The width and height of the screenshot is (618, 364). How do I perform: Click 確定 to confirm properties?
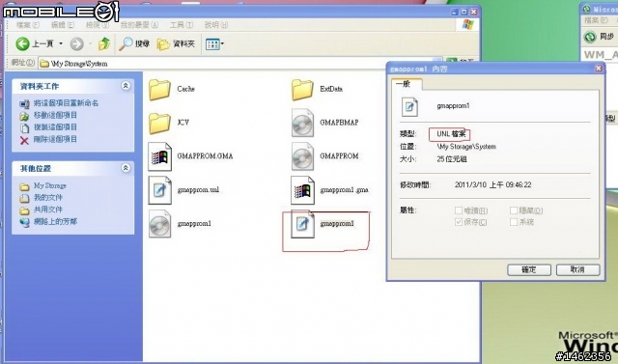point(529,269)
